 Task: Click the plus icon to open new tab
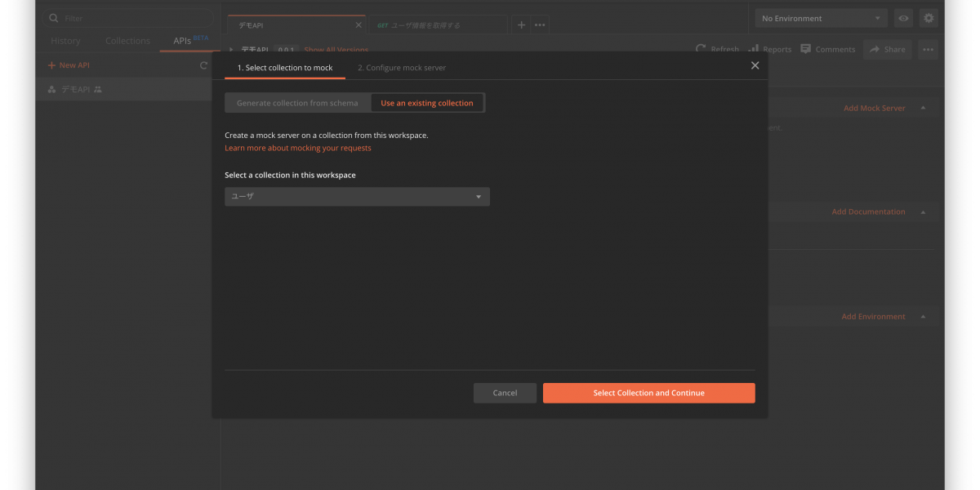click(x=522, y=24)
